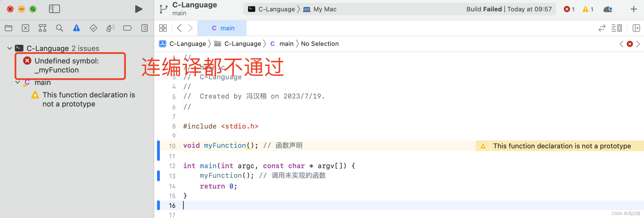
Task: Add an editor on the right
Action: point(636,28)
